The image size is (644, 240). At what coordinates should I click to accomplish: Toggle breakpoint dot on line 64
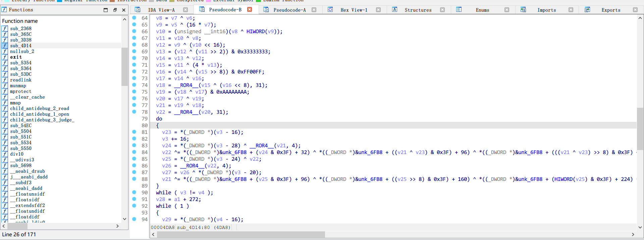[134, 18]
